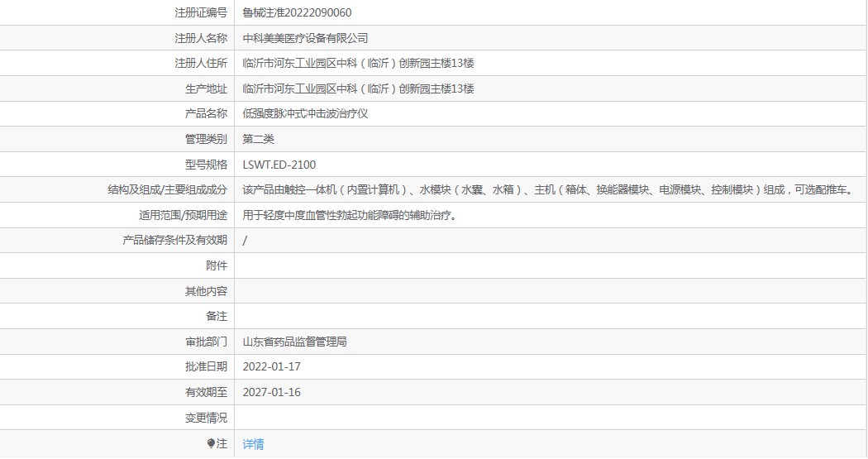Click the slash value for storage conditions
Viewport: 868px width, 459px height.
pos(245,241)
